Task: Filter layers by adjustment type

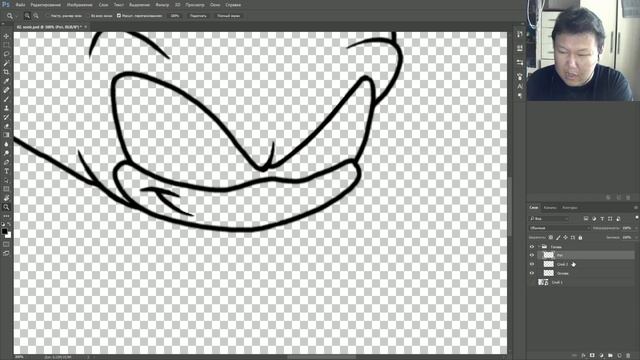Action: coord(594,219)
